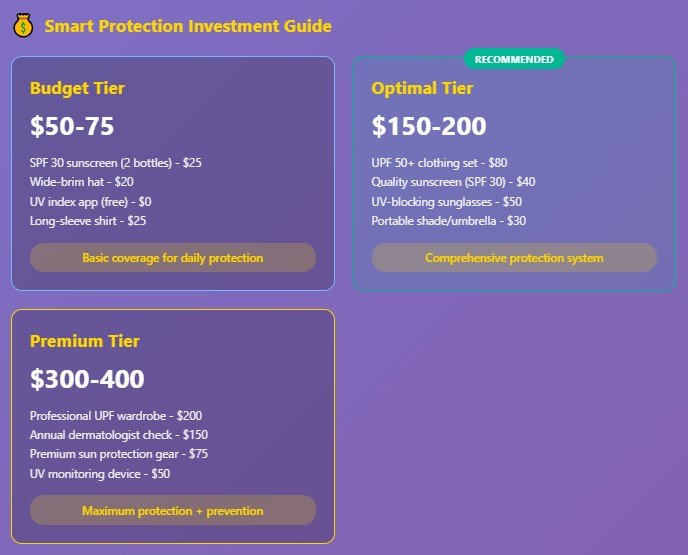Screen dimensions: 688x555
Task: Click the UV-blocking sunglasses - $50 item
Action: pyautogui.click(x=447, y=202)
